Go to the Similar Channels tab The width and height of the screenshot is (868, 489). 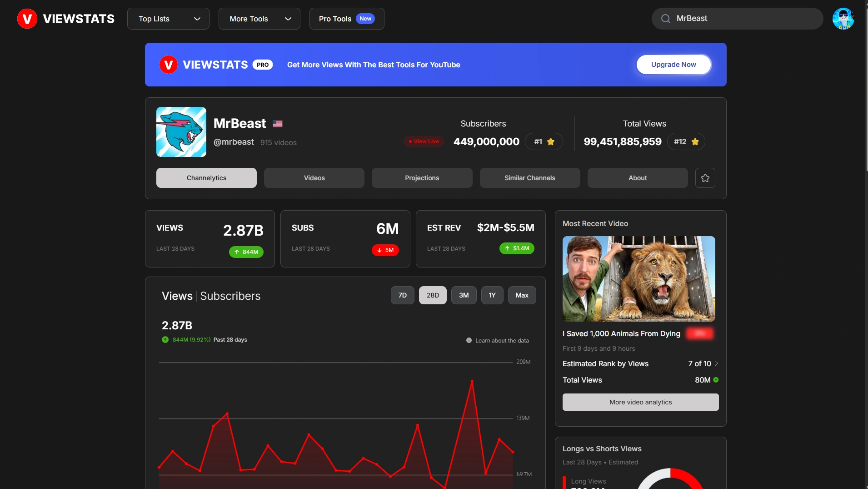point(530,178)
